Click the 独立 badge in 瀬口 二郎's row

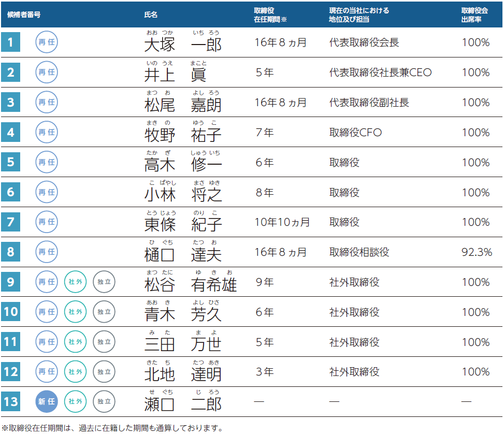tap(104, 401)
